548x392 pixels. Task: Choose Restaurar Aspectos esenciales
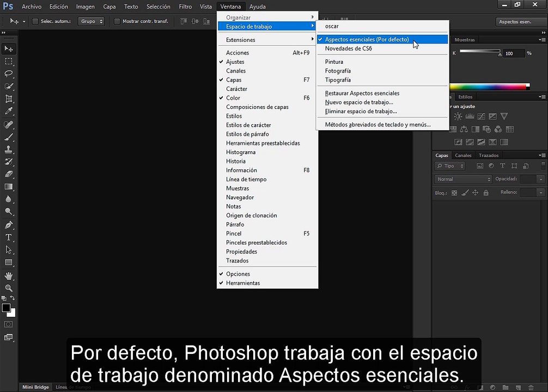click(x=382, y=93)
